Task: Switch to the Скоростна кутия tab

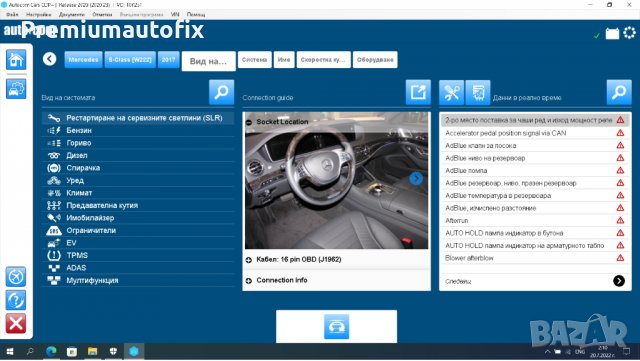Action: [x=323, y=60]
